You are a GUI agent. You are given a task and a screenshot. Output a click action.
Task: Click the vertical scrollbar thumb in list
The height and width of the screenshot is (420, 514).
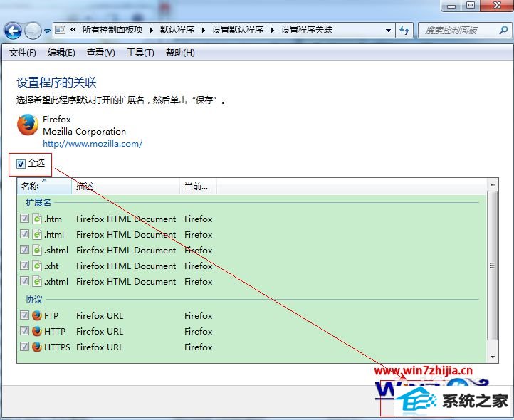[x=492, y=265]
